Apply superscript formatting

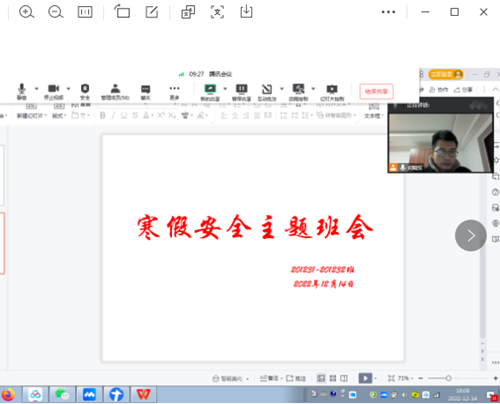point(161,115)
